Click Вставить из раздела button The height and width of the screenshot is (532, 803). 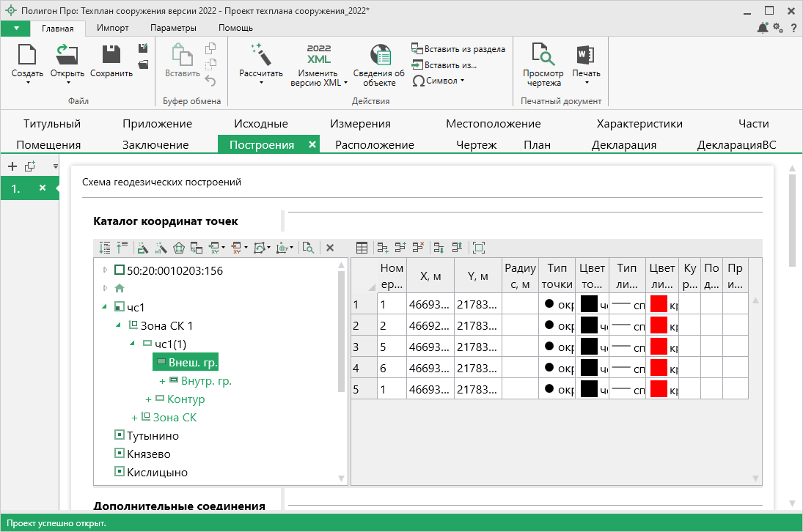[x=458, y=49]
